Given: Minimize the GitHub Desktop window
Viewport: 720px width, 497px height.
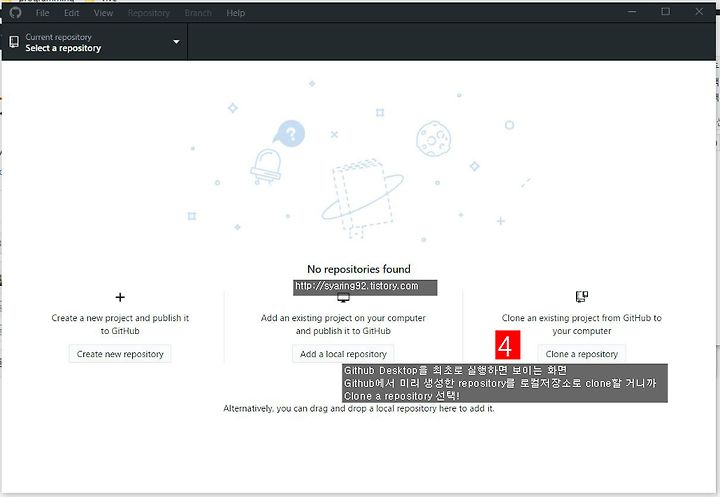Looking at the screenshot, I should [x=632, y=12].
